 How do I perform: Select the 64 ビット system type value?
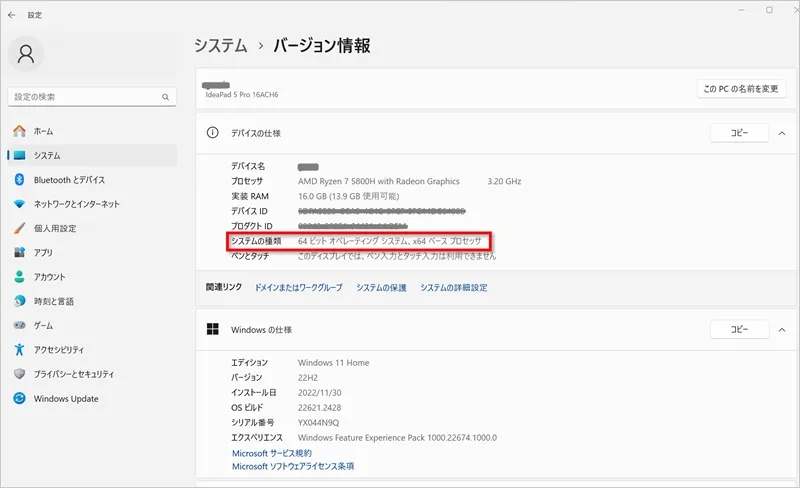[390, 241]
